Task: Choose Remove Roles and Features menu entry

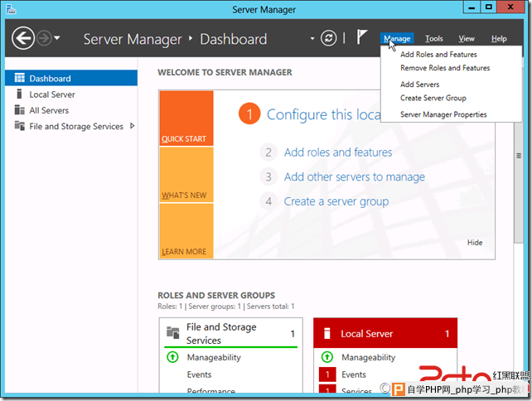Action: pyautogui.click(x=445, y=68)
